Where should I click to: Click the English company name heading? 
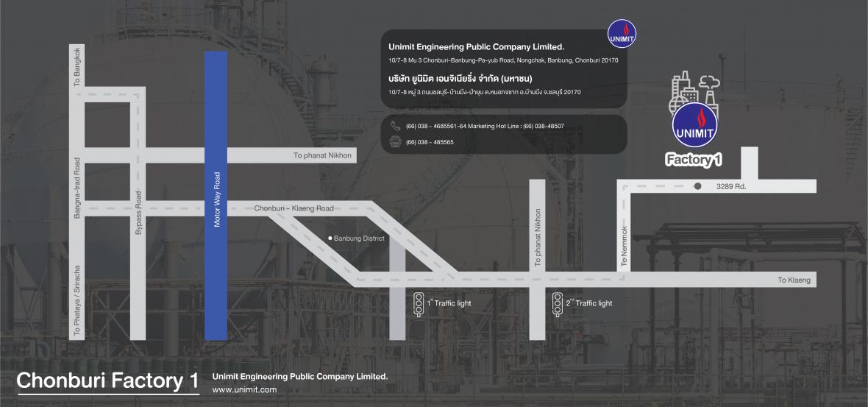(476, 47)
